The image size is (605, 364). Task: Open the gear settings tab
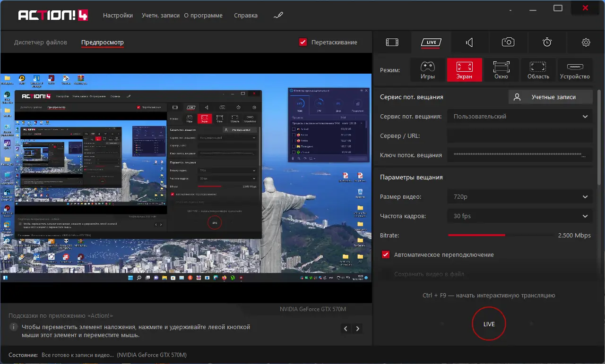point(586,42)
